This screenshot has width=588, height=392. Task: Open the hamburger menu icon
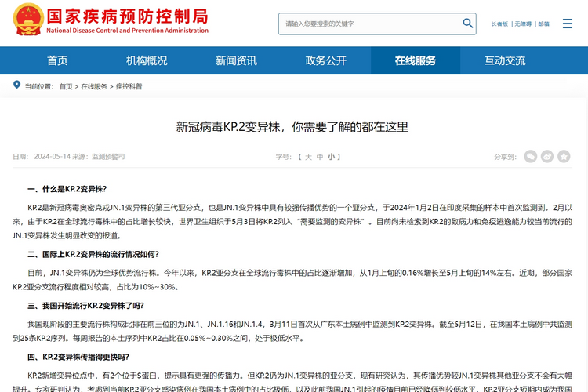pos(568,24)
